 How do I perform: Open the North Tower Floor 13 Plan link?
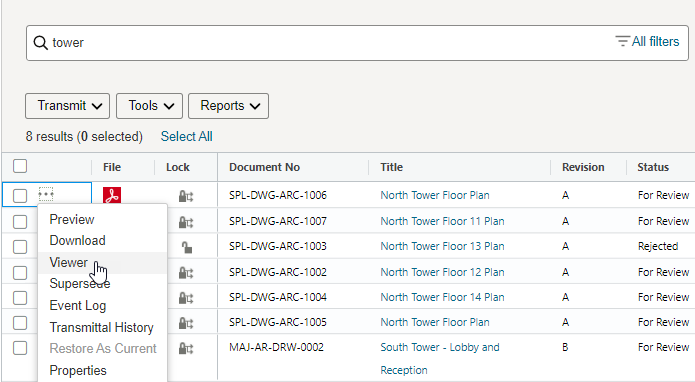[x=442, y=246]
